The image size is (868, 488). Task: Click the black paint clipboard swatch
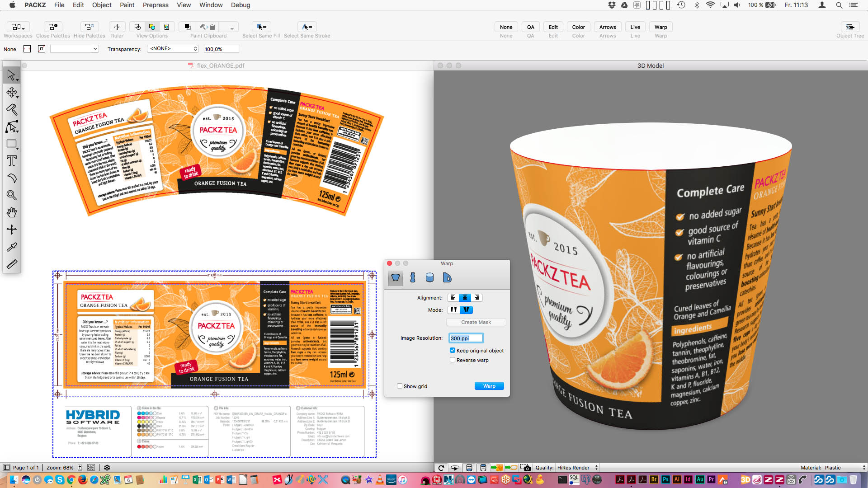pyautogui.click(x=187, y=27)
